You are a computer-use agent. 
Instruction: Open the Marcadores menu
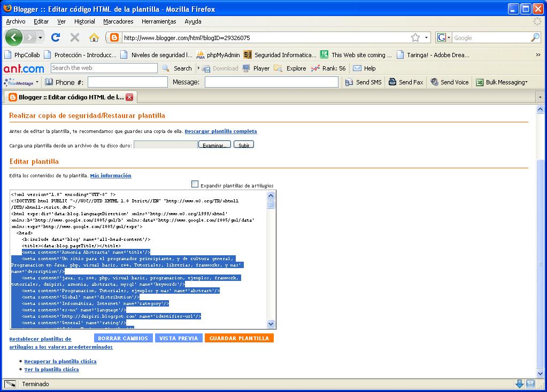118,21
